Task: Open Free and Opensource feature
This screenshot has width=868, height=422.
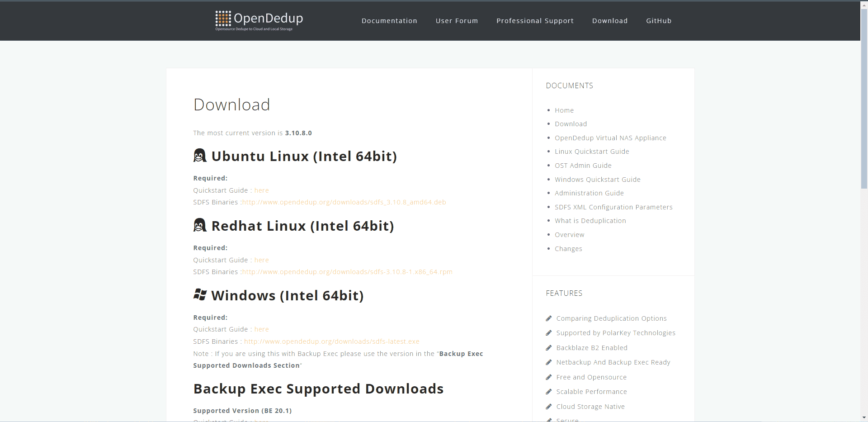Action: pos(591,377)
